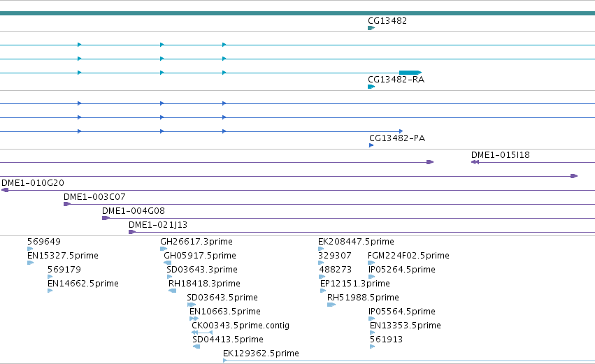Viewport: 595px width, 364px height.
Task: Select the 569649 feature label
Action: click(43, 242)
